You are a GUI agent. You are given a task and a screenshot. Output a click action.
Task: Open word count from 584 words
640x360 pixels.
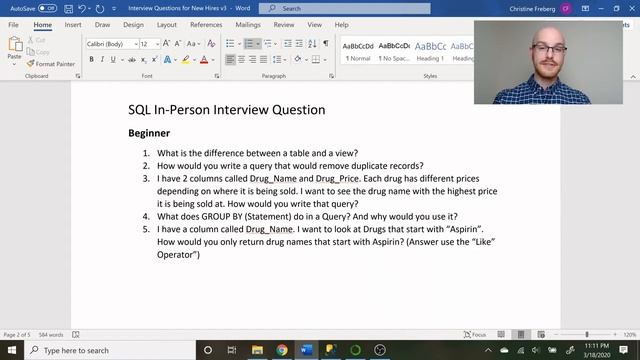click(51, 335)
